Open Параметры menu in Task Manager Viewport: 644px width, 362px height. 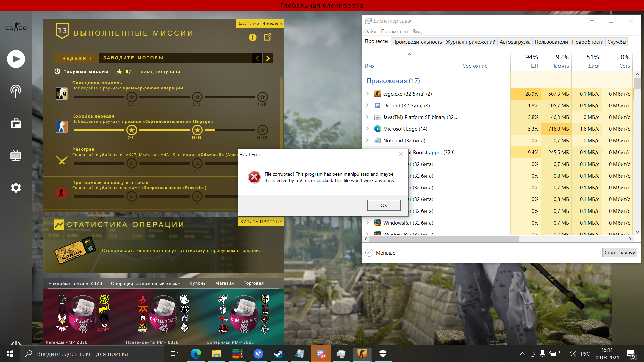(x=394, y=32)
